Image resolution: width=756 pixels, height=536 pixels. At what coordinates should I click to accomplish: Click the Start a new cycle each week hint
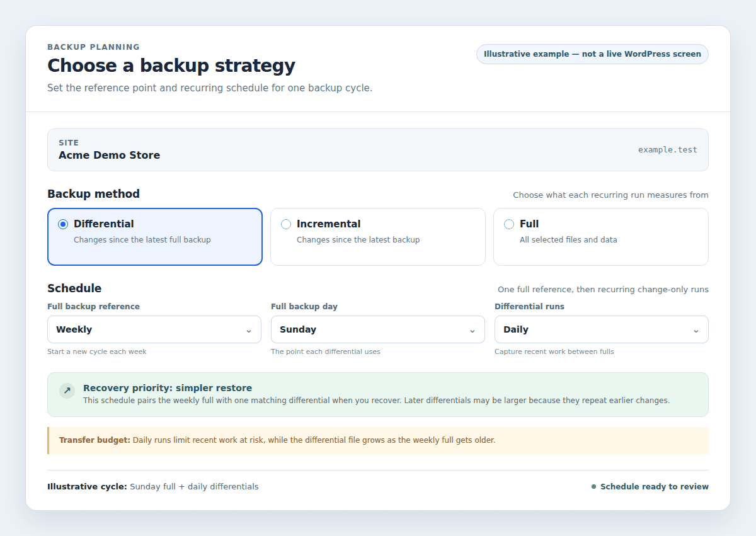pos(97,351)
